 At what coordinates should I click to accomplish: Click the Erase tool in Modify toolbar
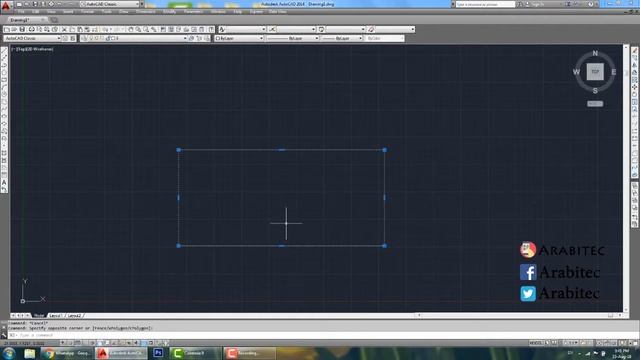(635, 51)
